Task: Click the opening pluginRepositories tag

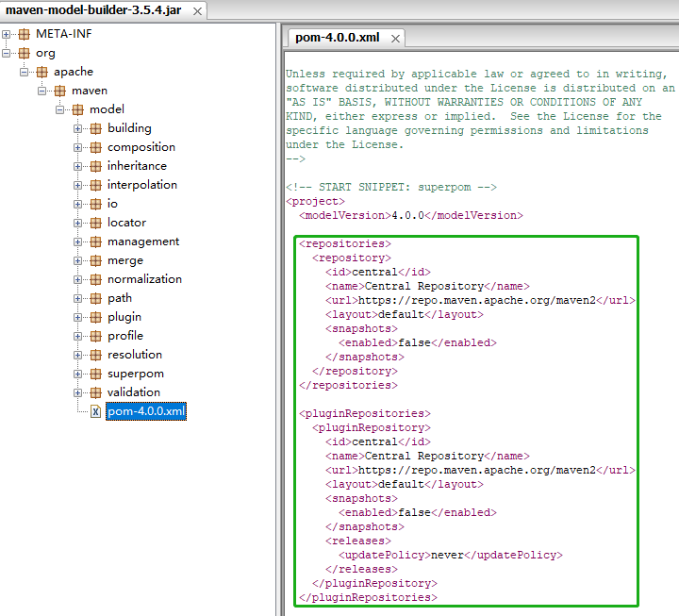Action: point(365,413)
